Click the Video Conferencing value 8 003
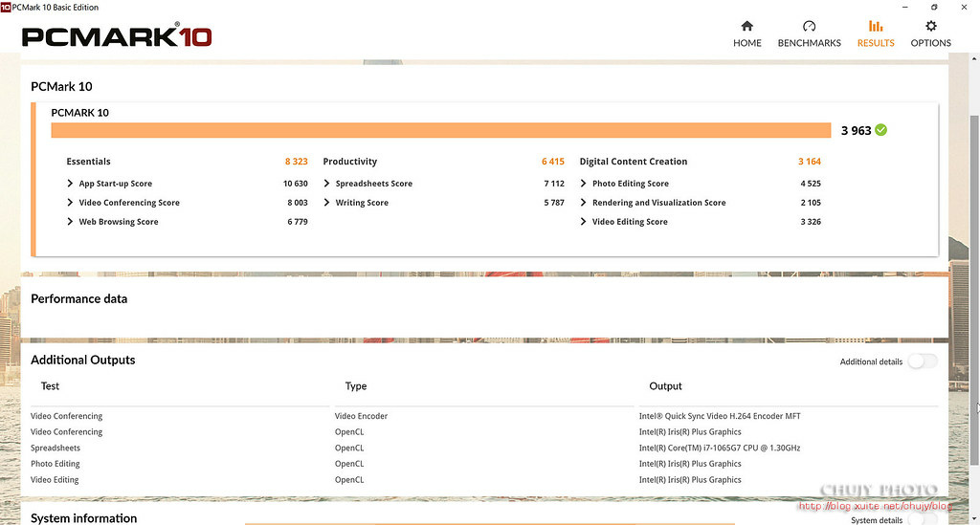The height and width of the screenshot is (525, 980). [298, 203]
